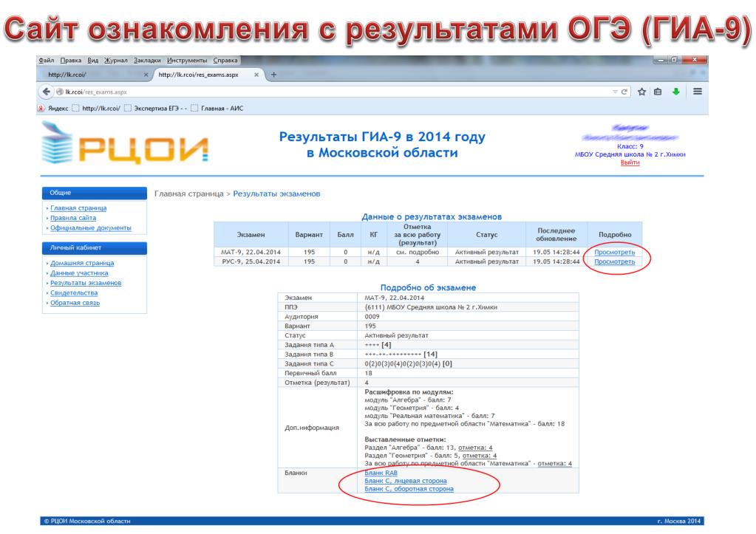756x534 pixels.
Task: Open the bookmarks list icon
Action: [x=658, y=92]
